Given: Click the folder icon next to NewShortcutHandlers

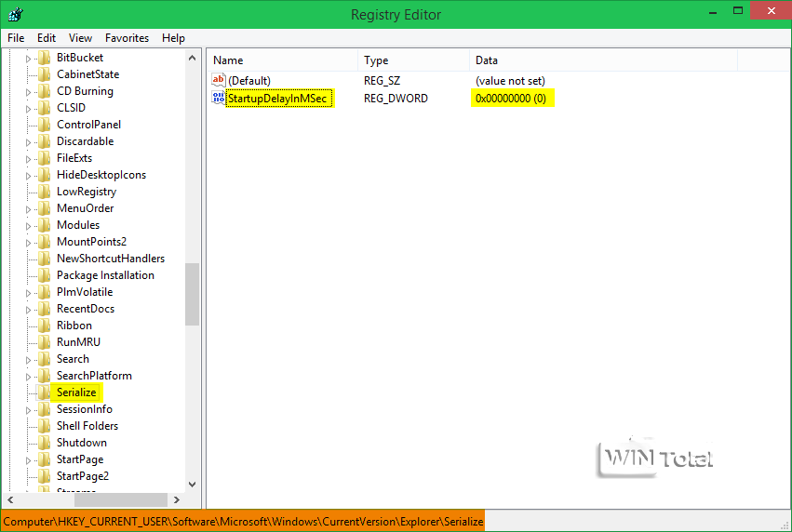Looking at the screenshot, I should pyautogui.click(x=45, y=259).
